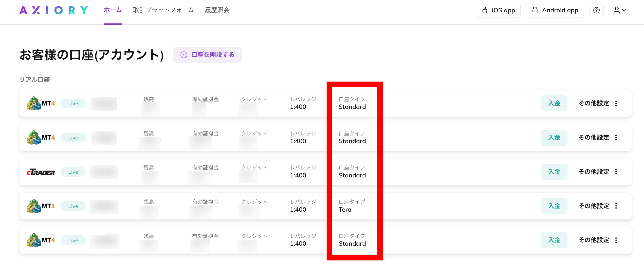Image resolution: width=644 pixels, height=275 pixels.
Task: Click 口座を開設する button
Action: (207, 55)
